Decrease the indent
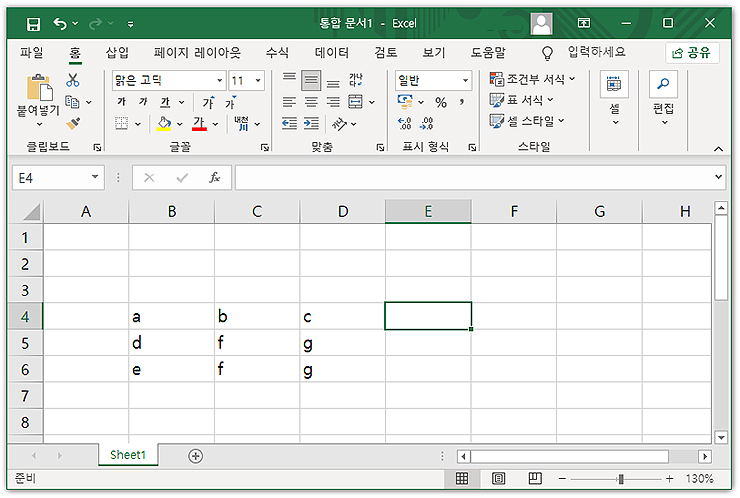 (x=289, y=124)
